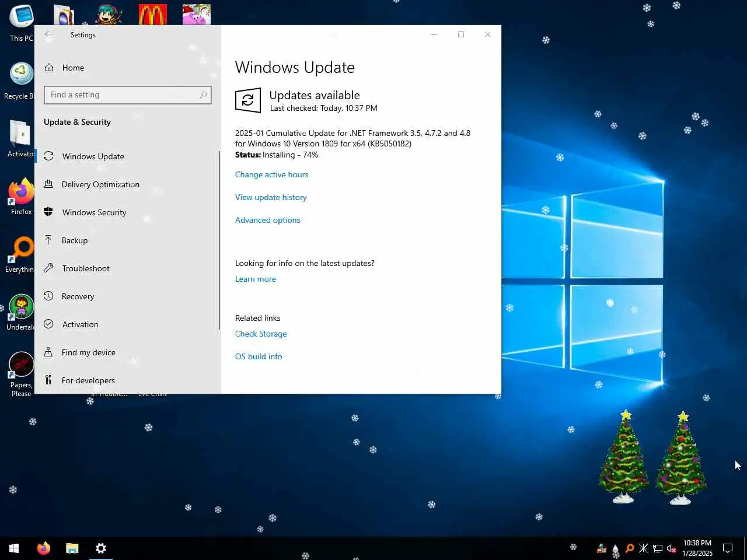747x560 pixels.
Task: Click the white star-shaped tray icon
Action: 644,548
